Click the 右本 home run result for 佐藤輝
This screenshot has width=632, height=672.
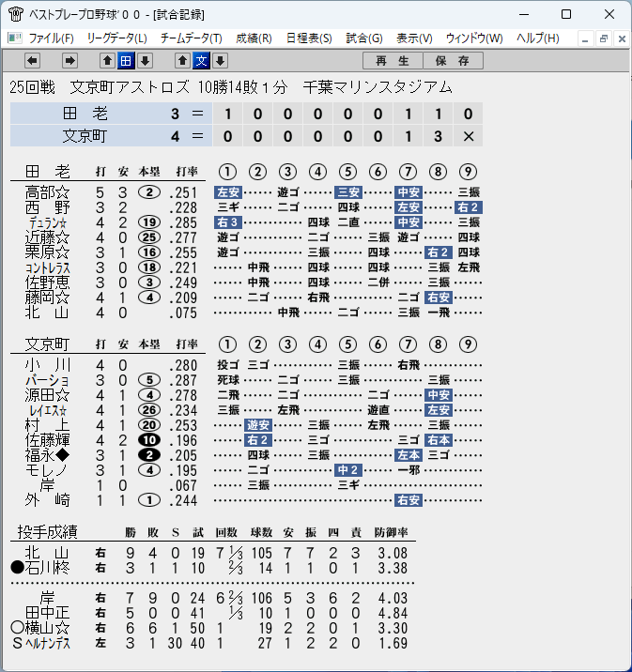click(439, 440)
